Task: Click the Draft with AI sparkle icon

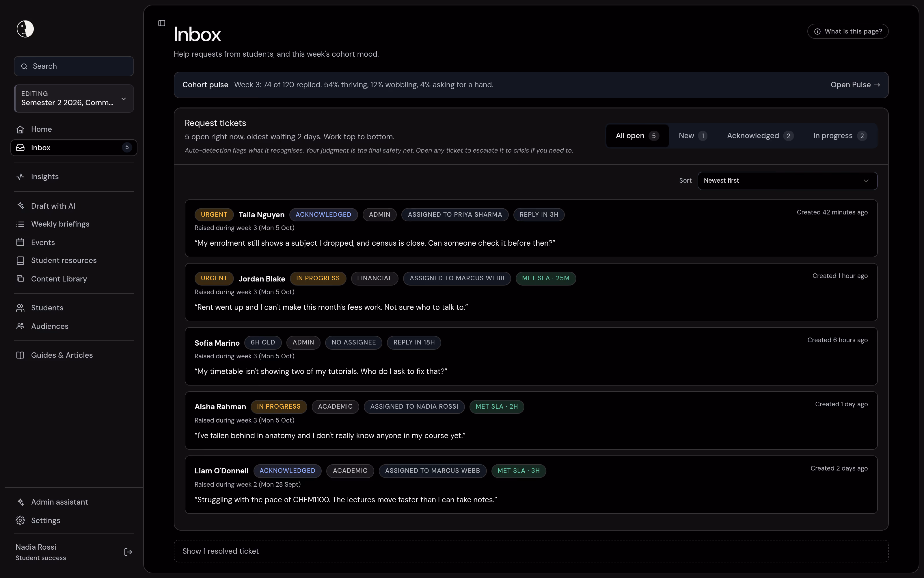Action: 20,206
